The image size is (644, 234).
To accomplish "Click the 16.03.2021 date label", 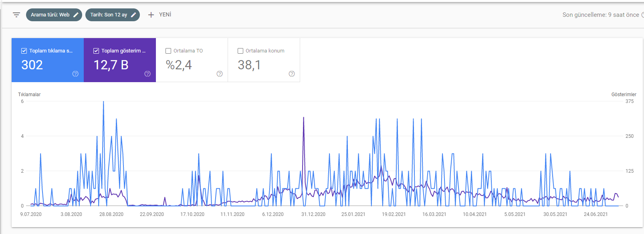I will (434, 214).
